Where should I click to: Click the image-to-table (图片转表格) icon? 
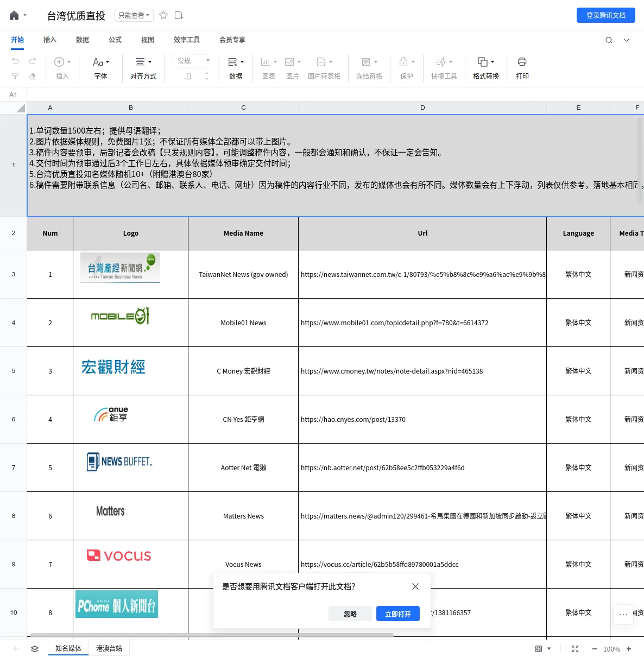click(321, 62)
